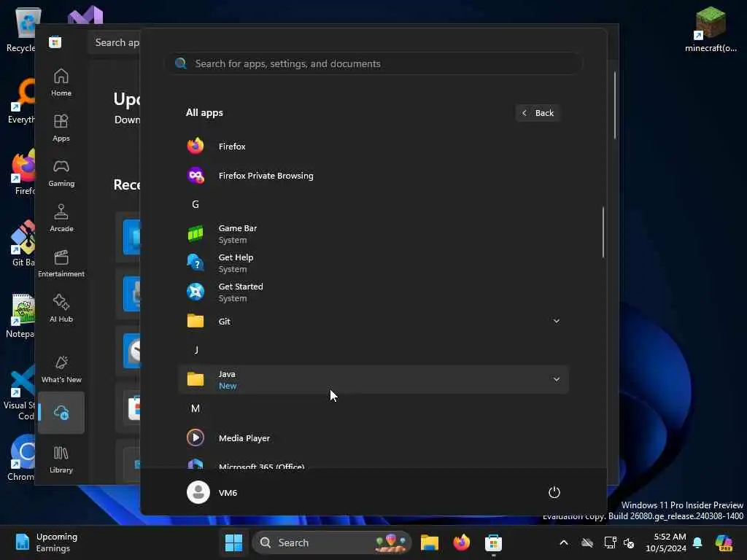
Task: Click the Windows Start button
Action: 233,542
